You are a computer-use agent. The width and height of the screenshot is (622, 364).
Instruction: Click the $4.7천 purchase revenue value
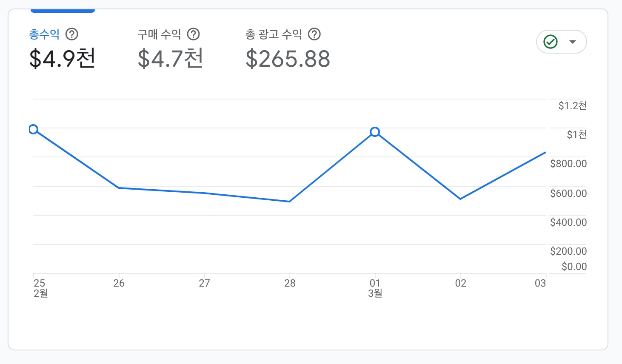click(171, 59)
